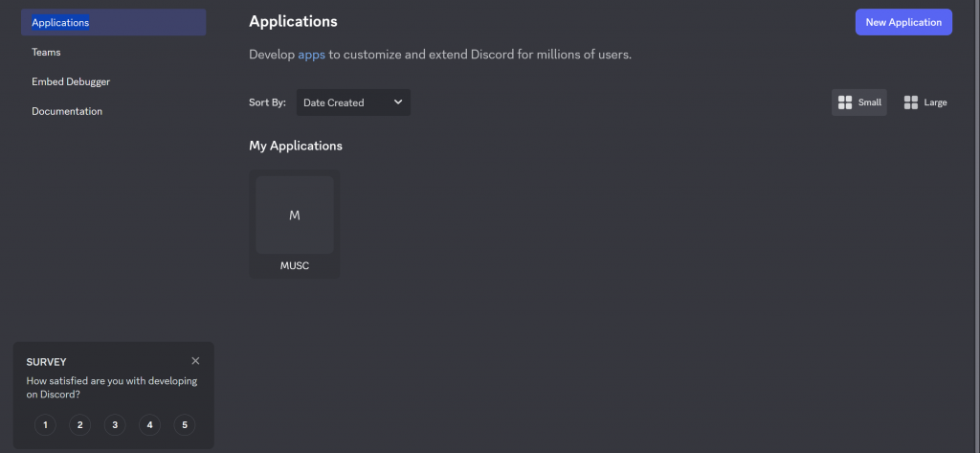Image resolution: width=980 pixels, height=453 pixels.
Task: Open Documentation from the sidebar
Action: 67,111
